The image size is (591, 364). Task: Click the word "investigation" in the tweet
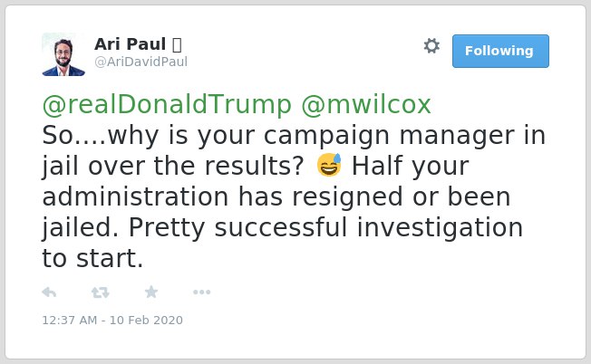[x=440, y=228]
